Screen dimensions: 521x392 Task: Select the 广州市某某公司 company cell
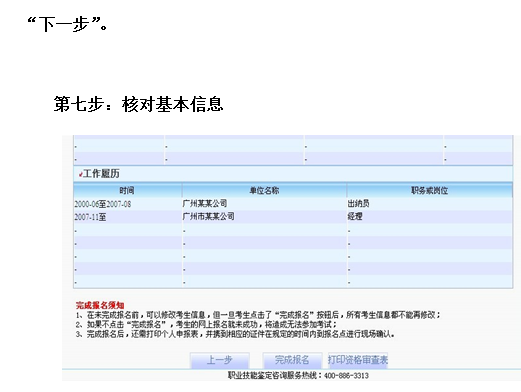[209, 216]
